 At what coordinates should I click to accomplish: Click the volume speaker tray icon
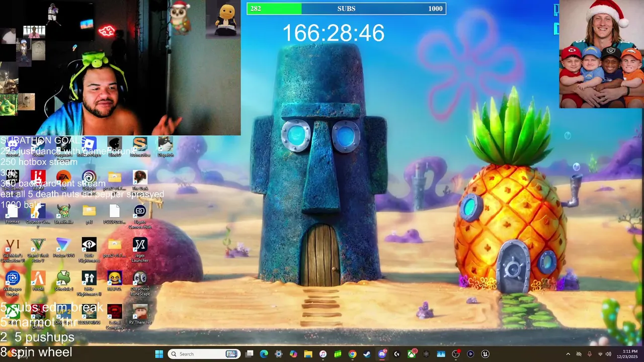pyautogui.click(x=608, y=354)
